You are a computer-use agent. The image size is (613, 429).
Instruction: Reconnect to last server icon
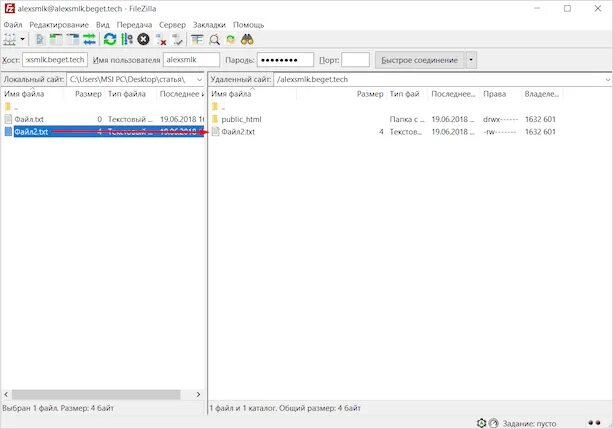[x=177, y=39]
